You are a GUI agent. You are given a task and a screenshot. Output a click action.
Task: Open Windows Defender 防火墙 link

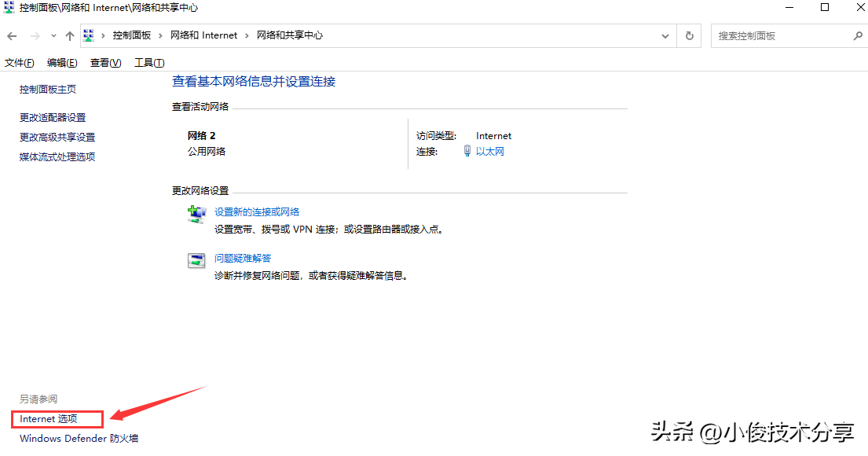79,439
